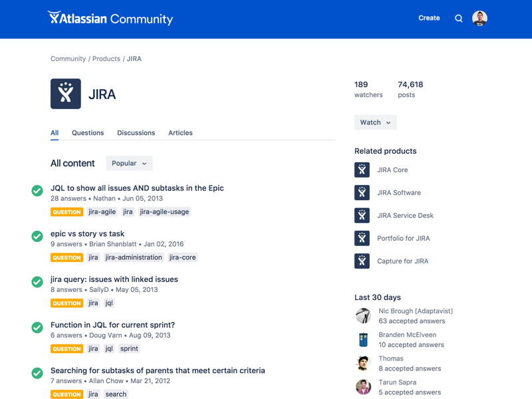The width and height of the screenshot is (532, 399).
Task: Open 'JQL to show all issues AND subtasks' question
Action: click(x=137, y=188)
